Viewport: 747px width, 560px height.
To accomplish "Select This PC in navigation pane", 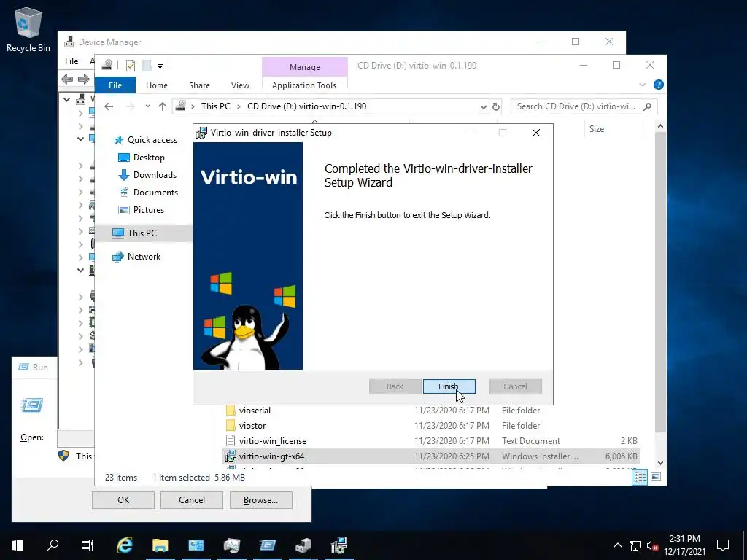I will pyautogui.click(x=142, y=233).
